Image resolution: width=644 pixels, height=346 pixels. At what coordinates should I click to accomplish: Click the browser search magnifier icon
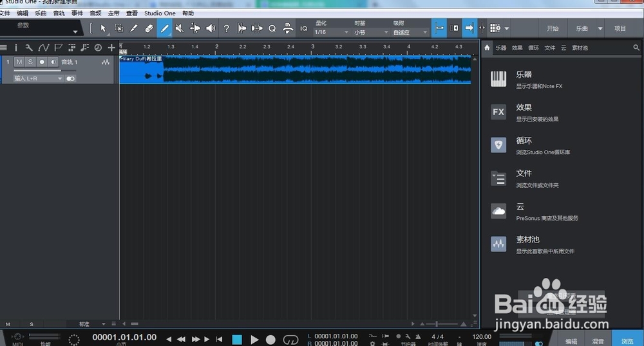tap(636, 48)
